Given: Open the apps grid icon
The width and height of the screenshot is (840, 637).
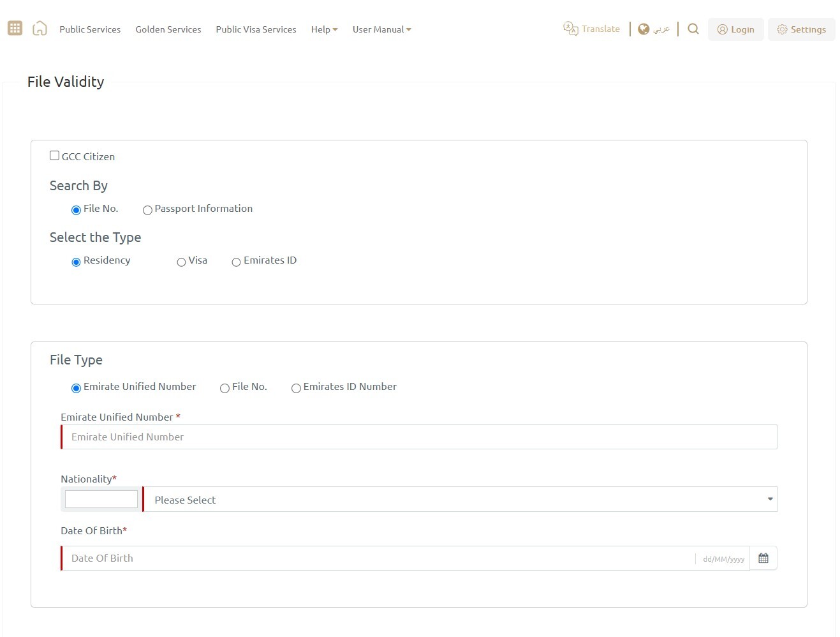Looking at the screenshot, I should pyautogui.click(x=14, y=27).
